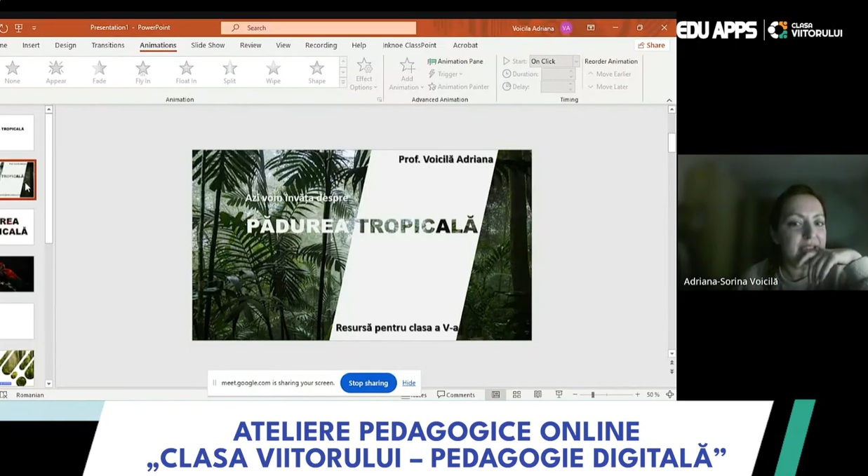The width and height of the screenshot is (868, 476).
Task: Open the View tab
Action: [x=283, y=45]
